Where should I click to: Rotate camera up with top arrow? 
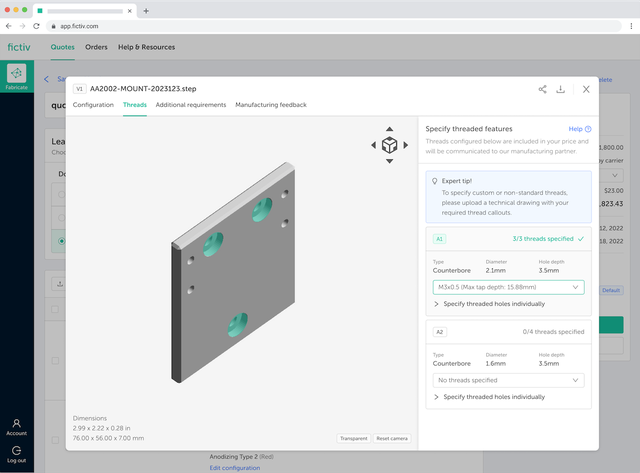coord(389,129)
